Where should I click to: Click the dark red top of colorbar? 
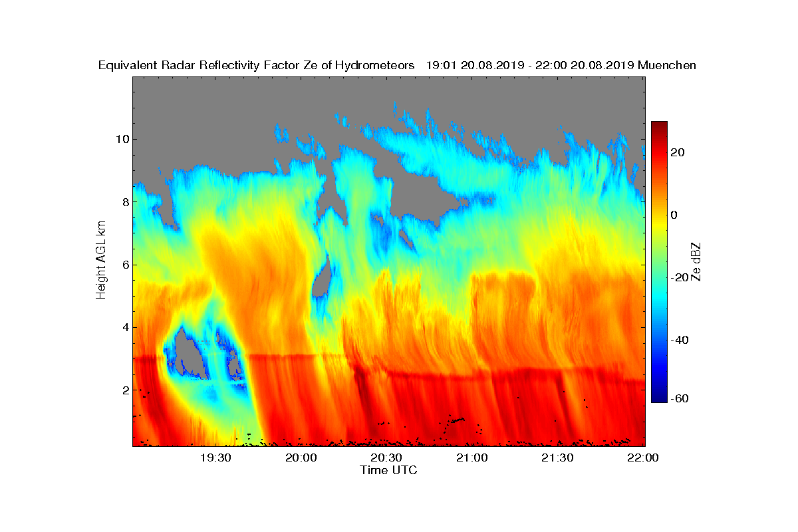tap(659, 125)
